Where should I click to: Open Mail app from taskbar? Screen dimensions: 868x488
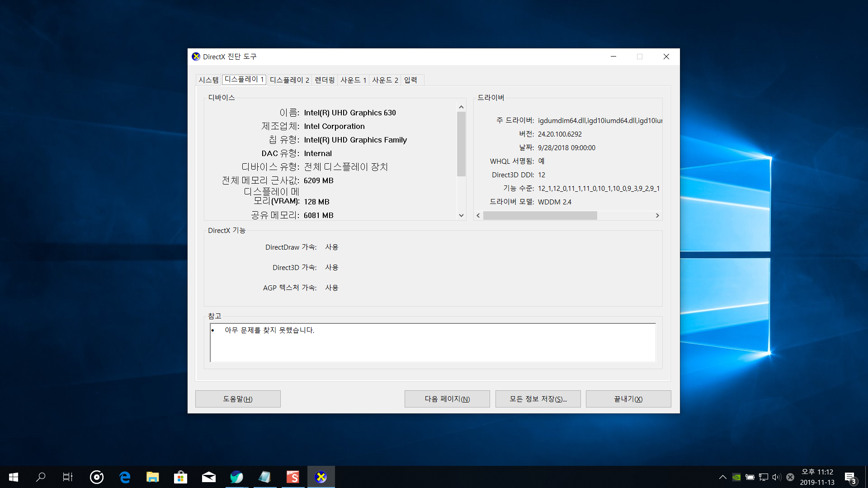click(x=209, y=477)
